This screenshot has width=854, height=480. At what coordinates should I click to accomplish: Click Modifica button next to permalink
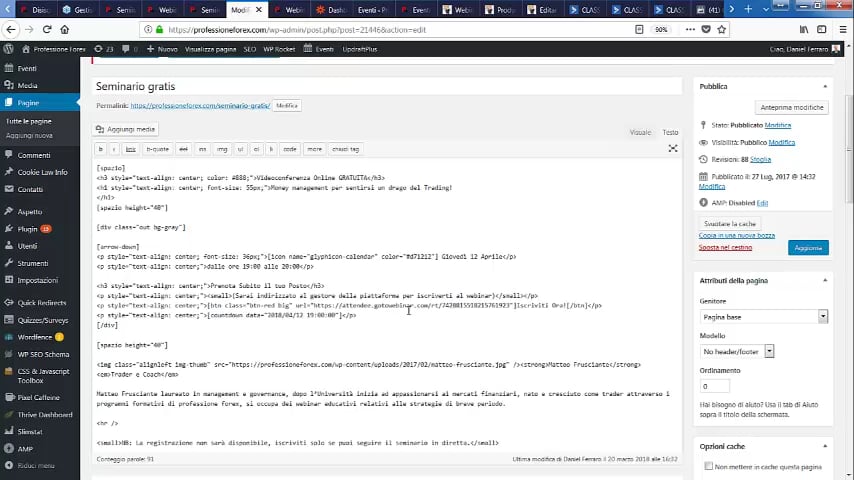click(x=286, y=106)
